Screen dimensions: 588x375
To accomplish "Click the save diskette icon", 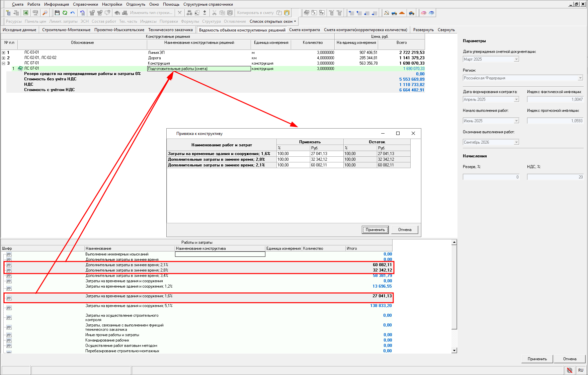I will (57, 13).
